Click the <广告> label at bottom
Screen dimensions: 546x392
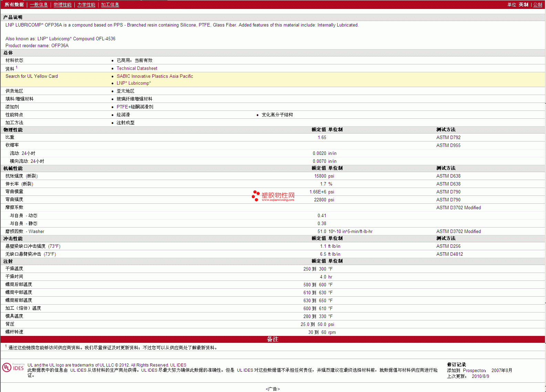(x=272, y=389)
